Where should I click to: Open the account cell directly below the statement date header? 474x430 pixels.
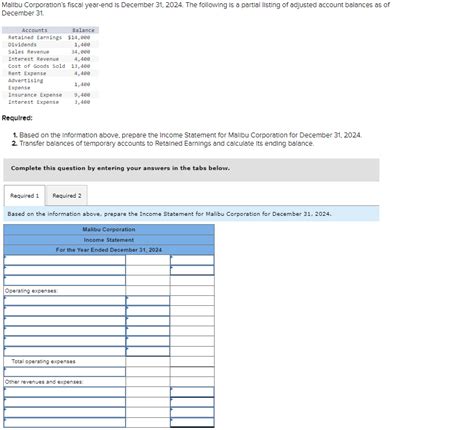coord(65,260)
